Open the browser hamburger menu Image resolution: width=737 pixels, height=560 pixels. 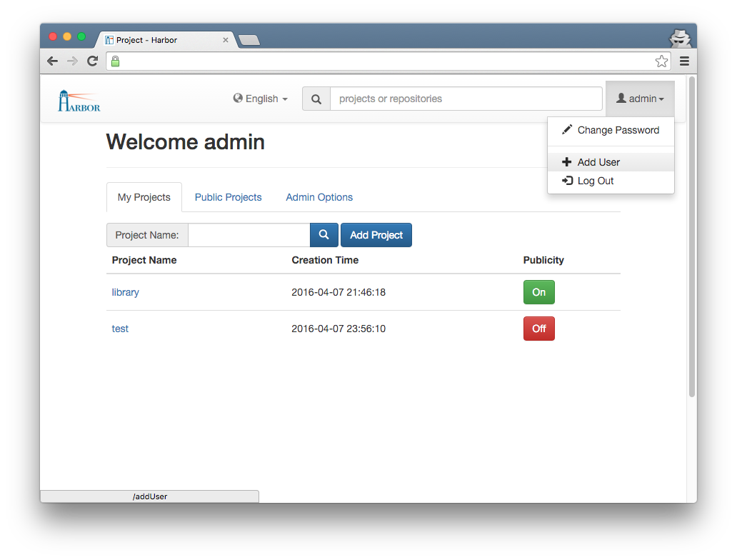(684, 61)
